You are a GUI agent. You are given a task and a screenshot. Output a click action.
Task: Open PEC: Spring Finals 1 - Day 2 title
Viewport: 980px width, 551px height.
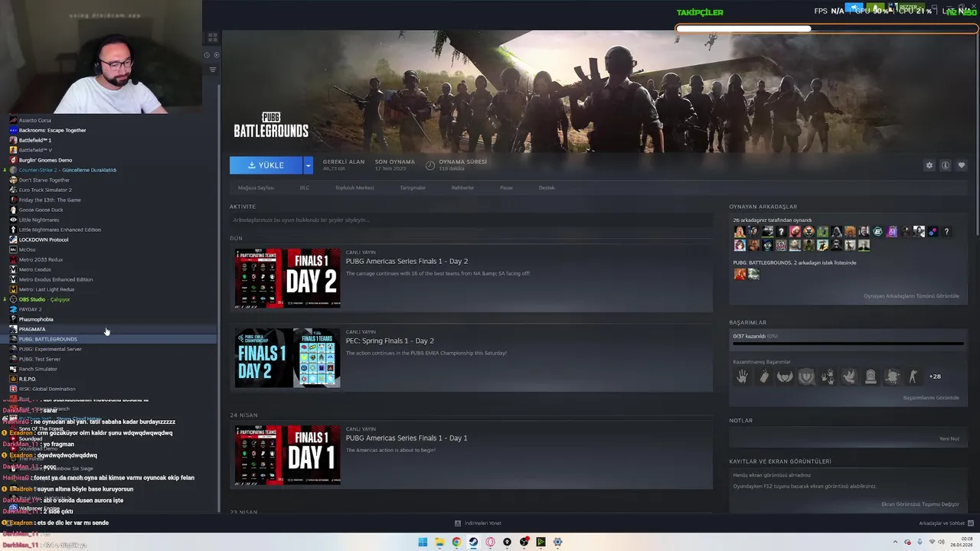[390, 341]
